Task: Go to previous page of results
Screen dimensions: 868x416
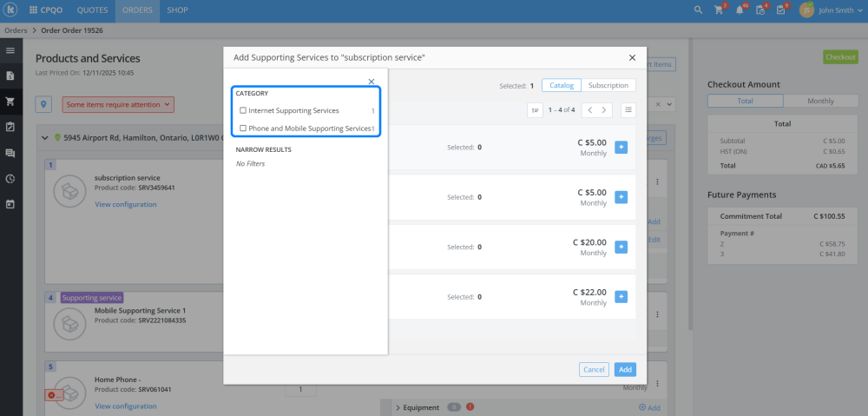Action: tap(590, 110)
